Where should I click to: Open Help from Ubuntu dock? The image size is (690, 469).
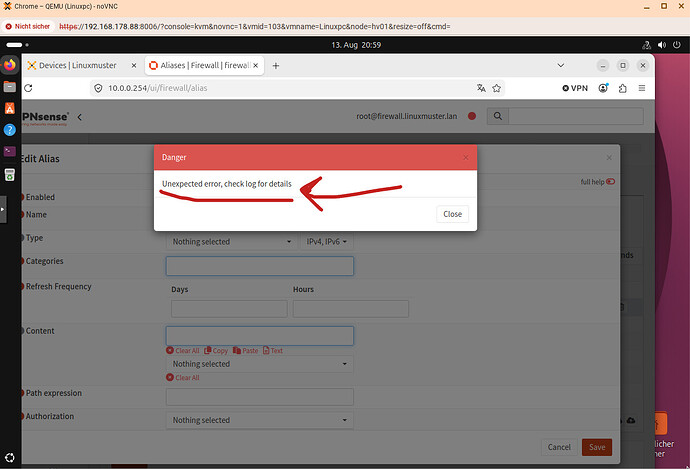click(10, 130)
